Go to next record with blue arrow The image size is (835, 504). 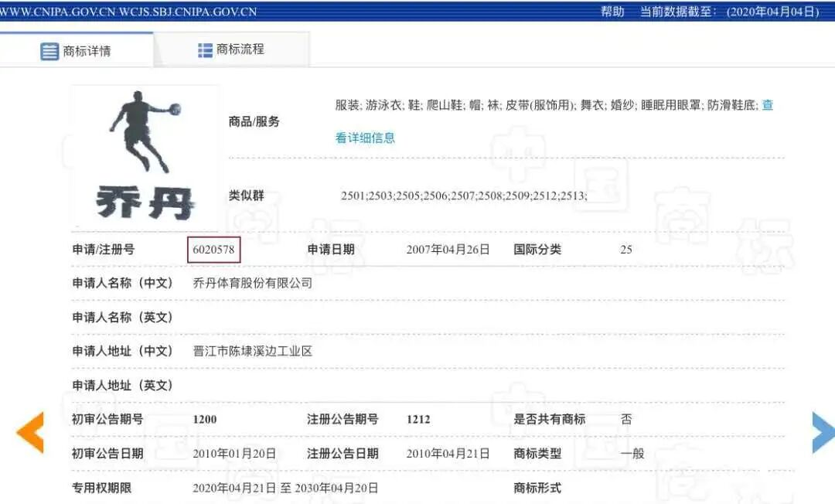[823, 432]
